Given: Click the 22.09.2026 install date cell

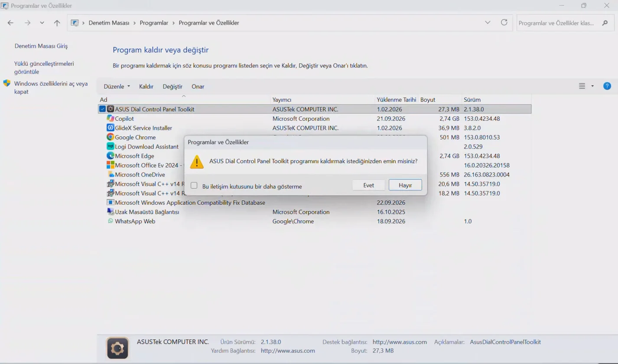Looking at the screenshot, I should pyautogui.click(x=391, y=203).
